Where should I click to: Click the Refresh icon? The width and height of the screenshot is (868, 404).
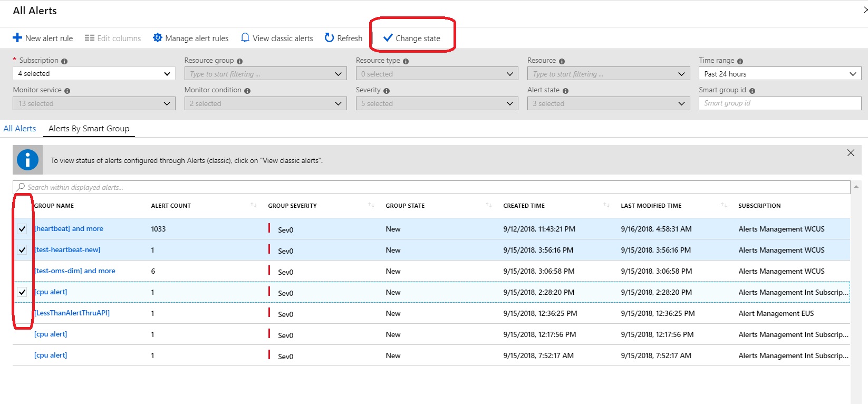tap(329, 38)
